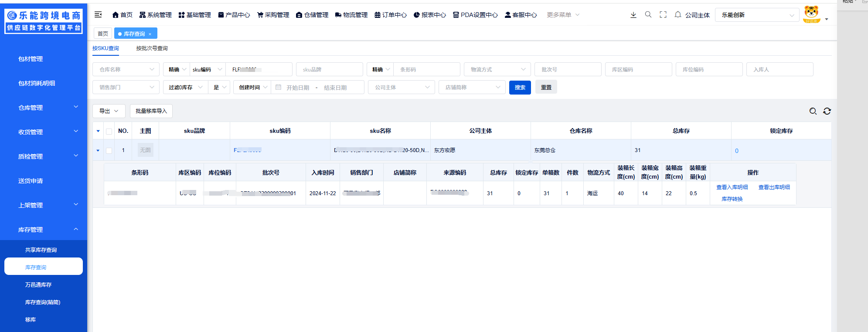Switch to the 按批次号查询 tab
The width and height of the screenshot is (868, 332).
point(152,48)
